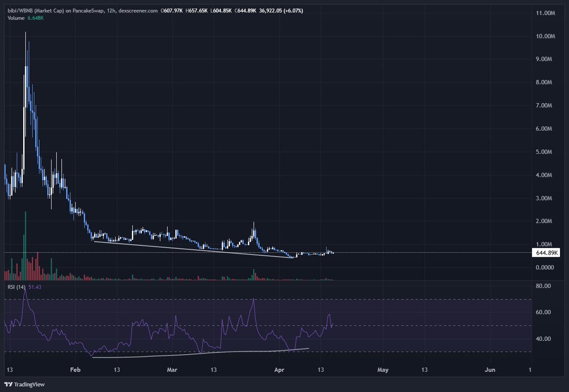Click the 10.00M price axis label
Viewport: 569px width, 392px height.
pyautogui.click(x=544, y=36)
